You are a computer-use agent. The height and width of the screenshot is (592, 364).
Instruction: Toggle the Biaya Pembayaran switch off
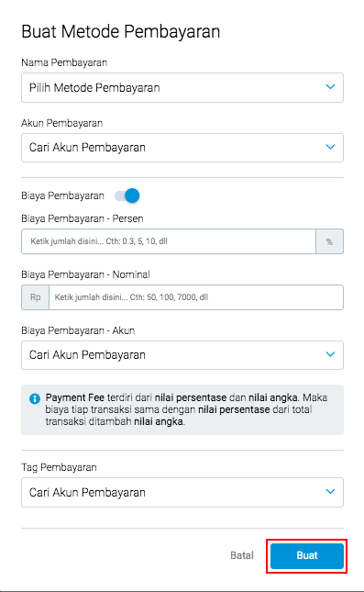pyautogui.click(x=127, y=195)
